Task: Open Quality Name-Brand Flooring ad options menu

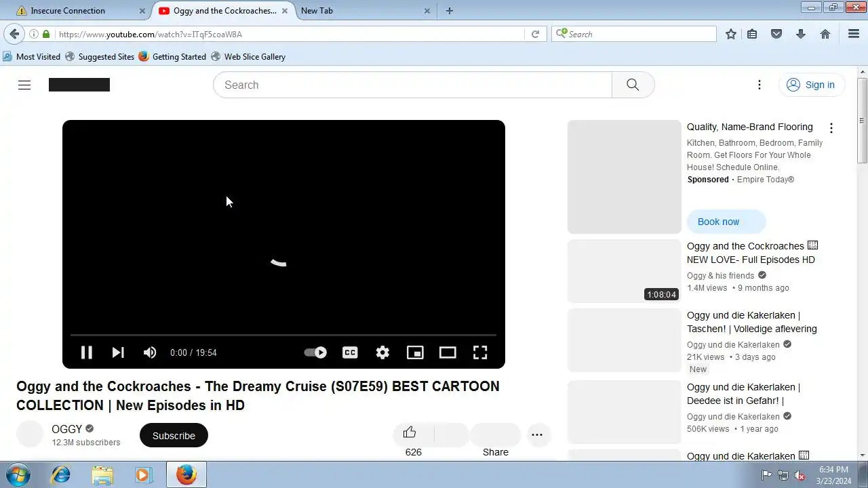Action: 831,128
